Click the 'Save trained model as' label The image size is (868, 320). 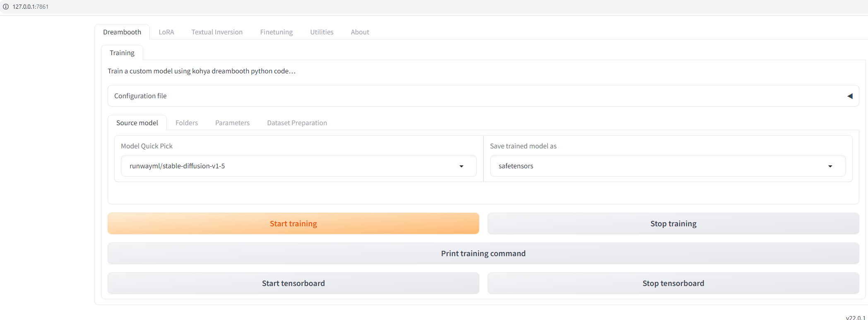point(523,146)
